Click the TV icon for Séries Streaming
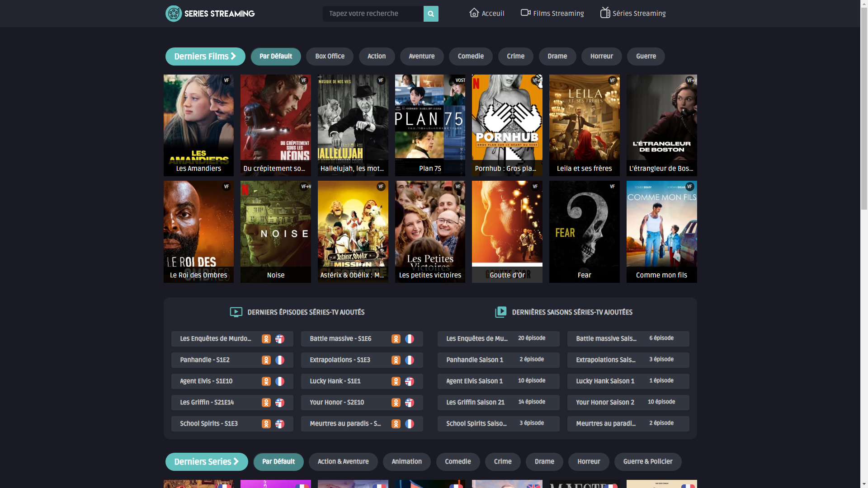The width and height of the screenshot is (868, 488). [x=605, y=12]
